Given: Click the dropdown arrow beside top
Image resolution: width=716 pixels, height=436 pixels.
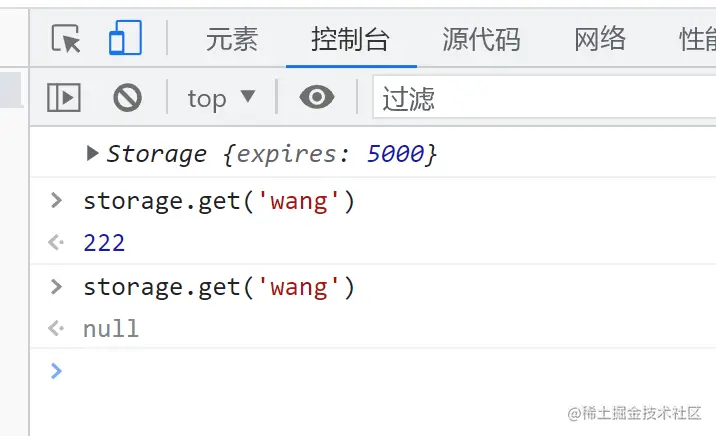Looking at the screenshot, I should click(x=248, y=96).
